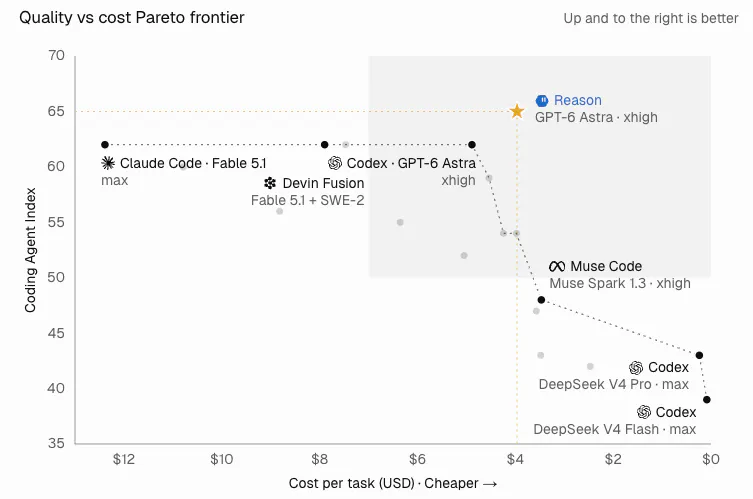Click OpenAI icon next to Codex DeepSeek V4 Pro

click(x=636, y=367)
